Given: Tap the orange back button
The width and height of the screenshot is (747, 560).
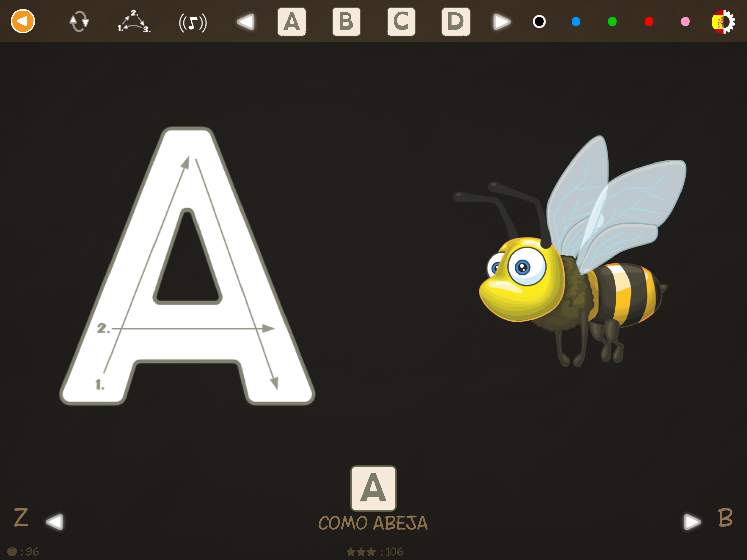Looking at the screenshot, I should 23,21.
